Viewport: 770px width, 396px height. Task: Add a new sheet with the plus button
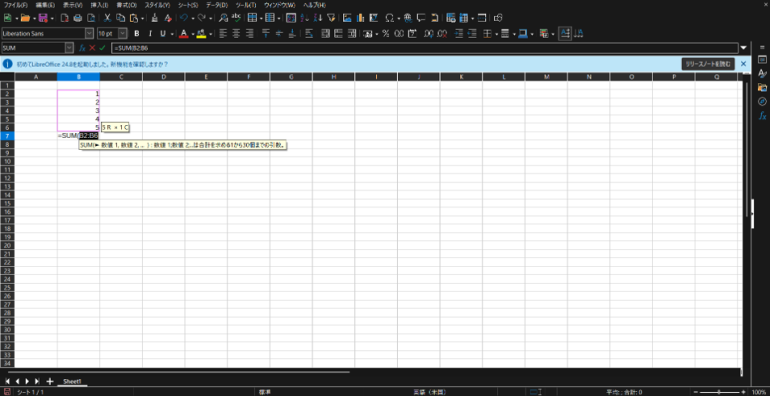point(50,381)
